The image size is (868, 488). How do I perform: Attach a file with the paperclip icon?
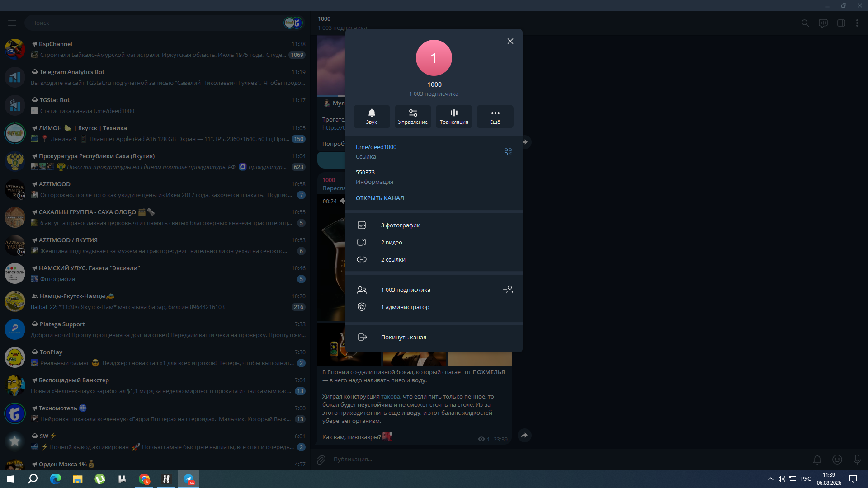point(321,460)
